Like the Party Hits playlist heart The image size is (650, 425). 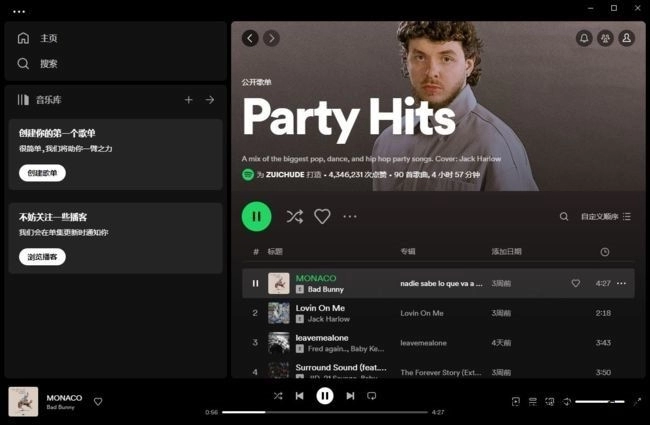pyautogui.click(x=322, y=216)
